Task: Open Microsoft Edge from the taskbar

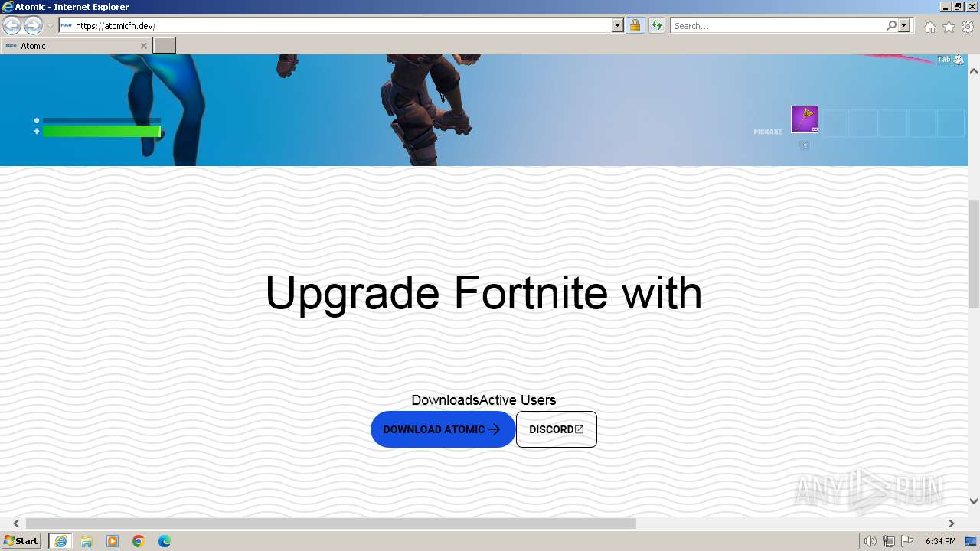Action: pos(165,541)
